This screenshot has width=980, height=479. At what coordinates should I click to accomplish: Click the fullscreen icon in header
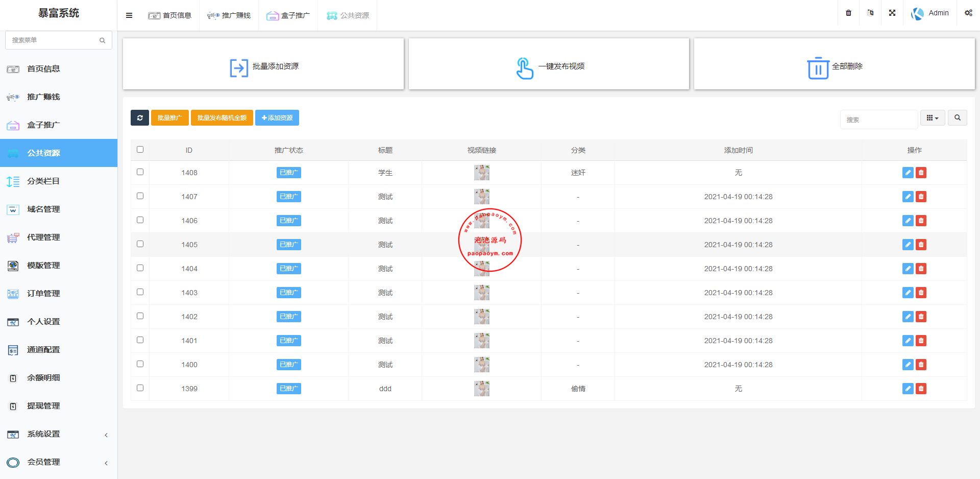click(x=892, y=13)
